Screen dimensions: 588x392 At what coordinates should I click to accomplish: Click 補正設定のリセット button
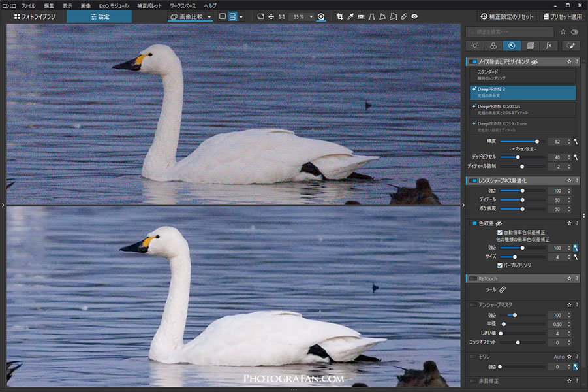click(x=507, y=16)
